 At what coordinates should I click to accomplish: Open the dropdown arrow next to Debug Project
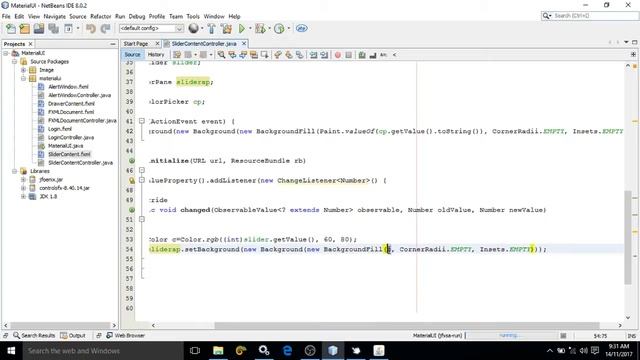(269, 29)
